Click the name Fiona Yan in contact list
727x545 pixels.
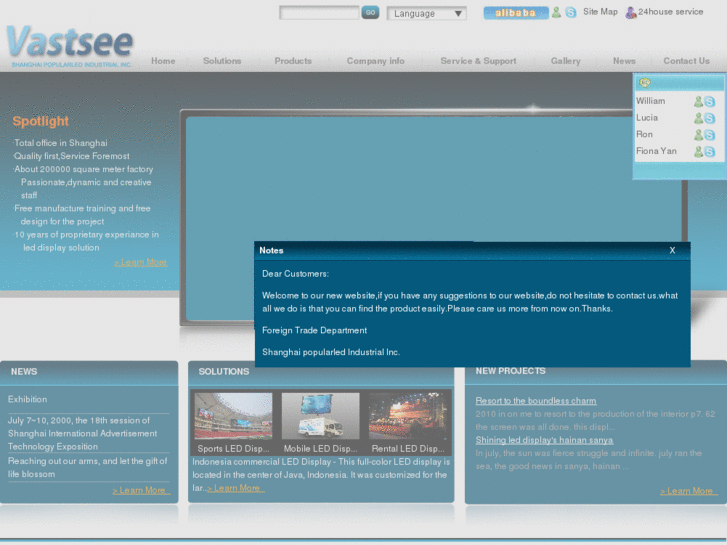[656, 151]
